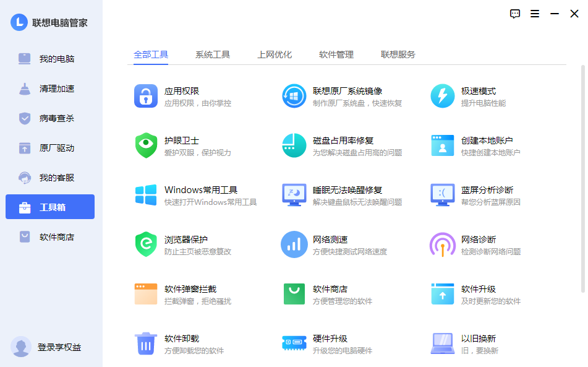This screenshot has width=588, height=367.
Task: Click the user avatar icon
Action: click(21, 347)
